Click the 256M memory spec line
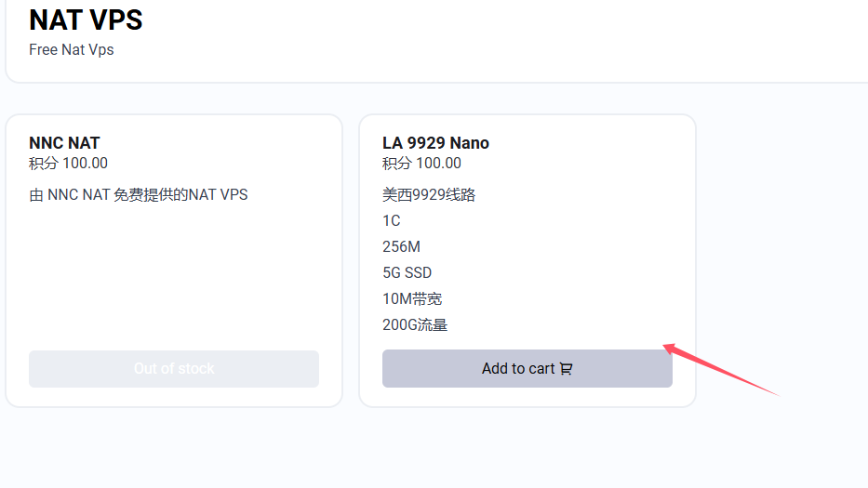Image resolution: width=868 pixels, height=488 pixels. (x=401, y=246)
